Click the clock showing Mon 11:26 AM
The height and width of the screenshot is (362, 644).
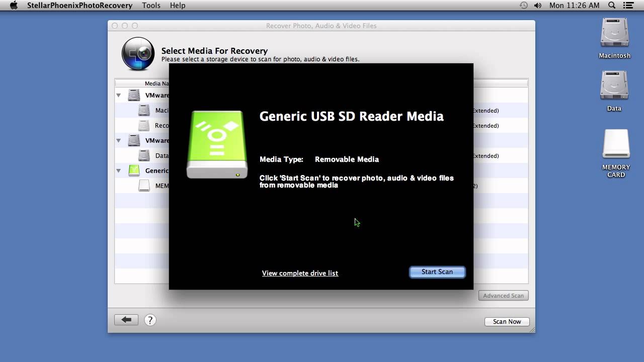[x=575, y=6]
